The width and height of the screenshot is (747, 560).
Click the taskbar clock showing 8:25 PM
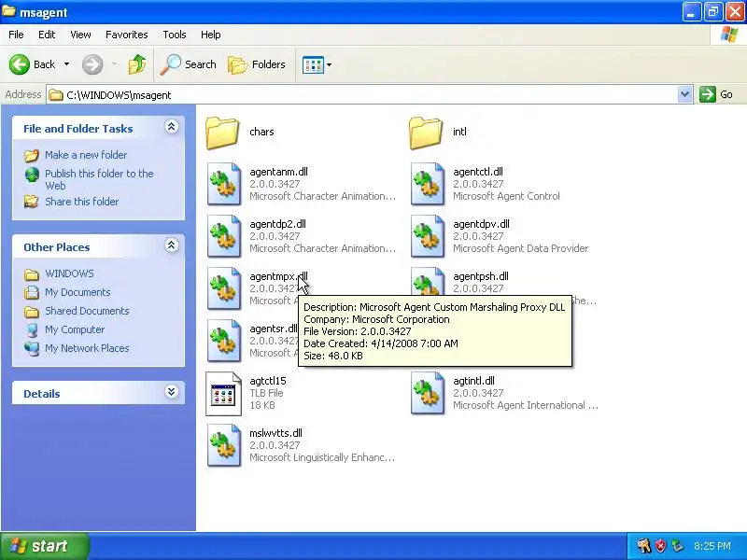pyautogui.click(x=712, y=546)
